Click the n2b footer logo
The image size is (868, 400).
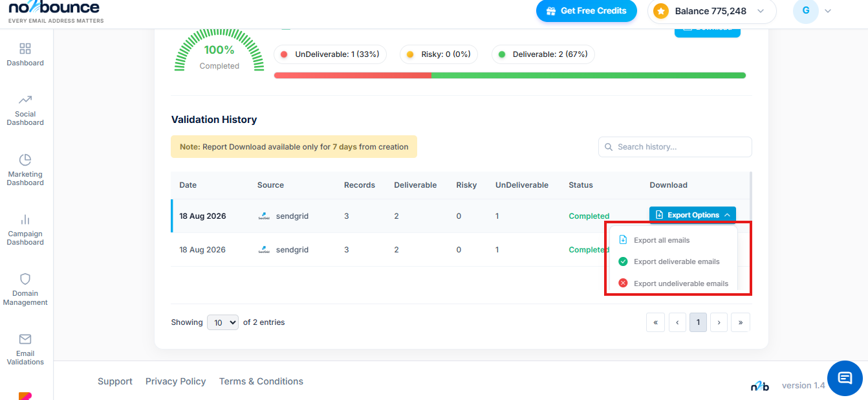coord(760,386)
